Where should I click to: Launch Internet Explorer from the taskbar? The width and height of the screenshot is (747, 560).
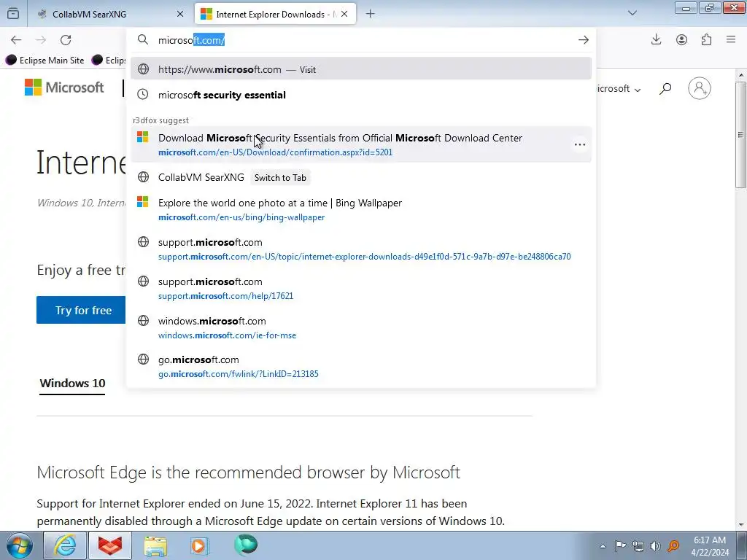click(65, 545)
